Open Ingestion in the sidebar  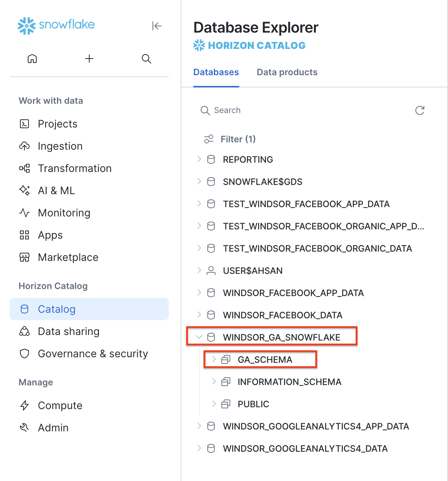tap(89, 146)
